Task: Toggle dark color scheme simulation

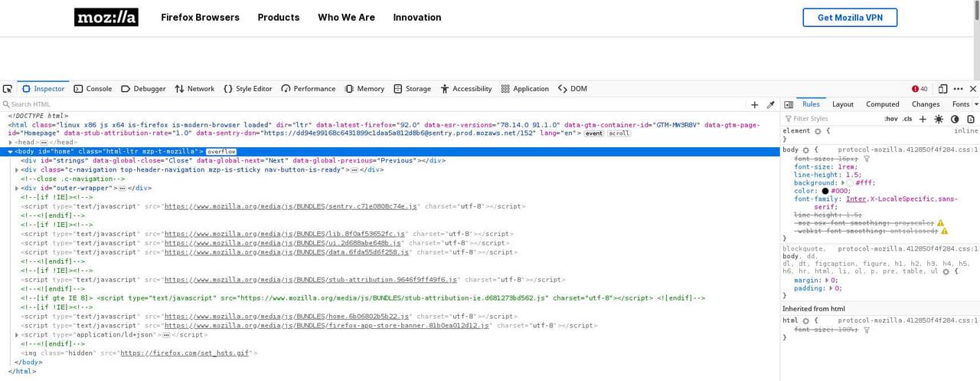Action: (955, 119)
